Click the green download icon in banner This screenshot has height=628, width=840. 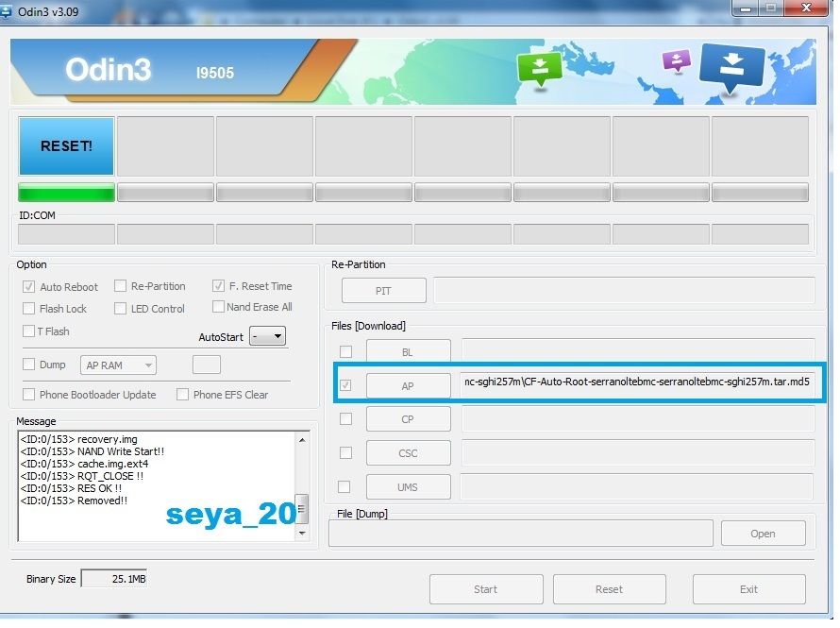539,67
